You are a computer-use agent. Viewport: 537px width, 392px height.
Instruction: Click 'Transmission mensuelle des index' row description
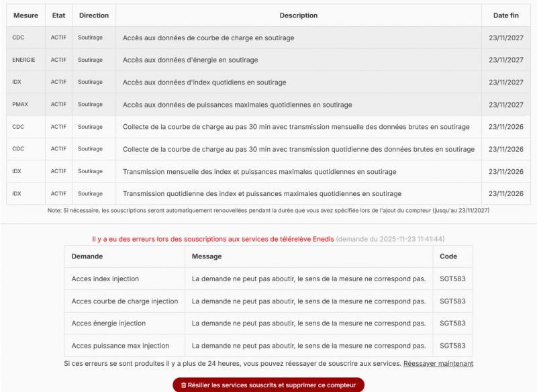pos(259,171)
